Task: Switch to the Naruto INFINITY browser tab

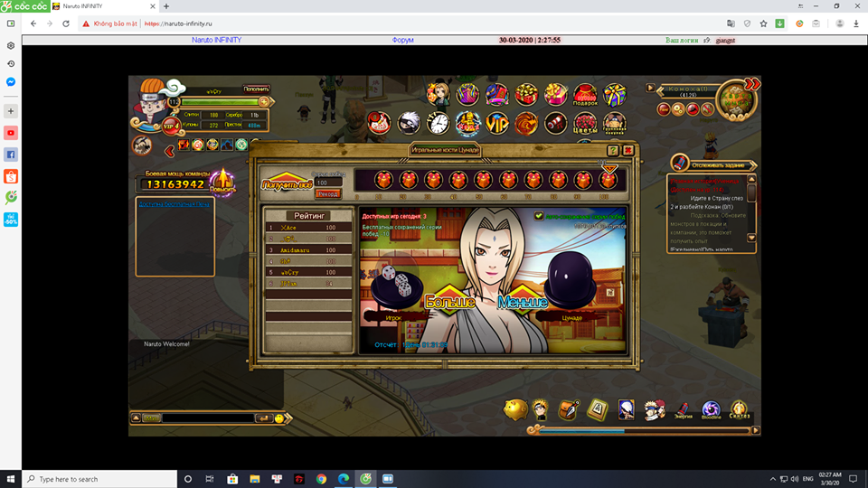Action: (x=102, y=6)
